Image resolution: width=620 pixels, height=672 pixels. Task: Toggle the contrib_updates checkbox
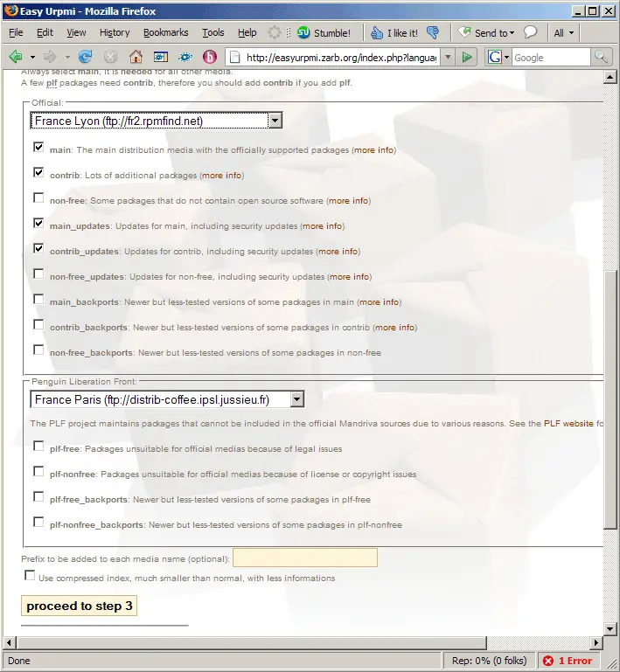click(x=38, y=248)
